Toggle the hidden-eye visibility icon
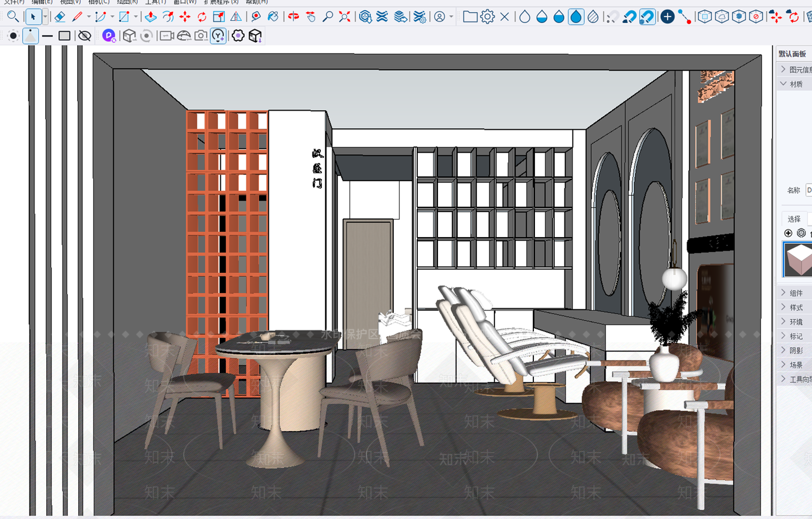The height and width of the screenshot is (519, 812). (x=85, y=36)
